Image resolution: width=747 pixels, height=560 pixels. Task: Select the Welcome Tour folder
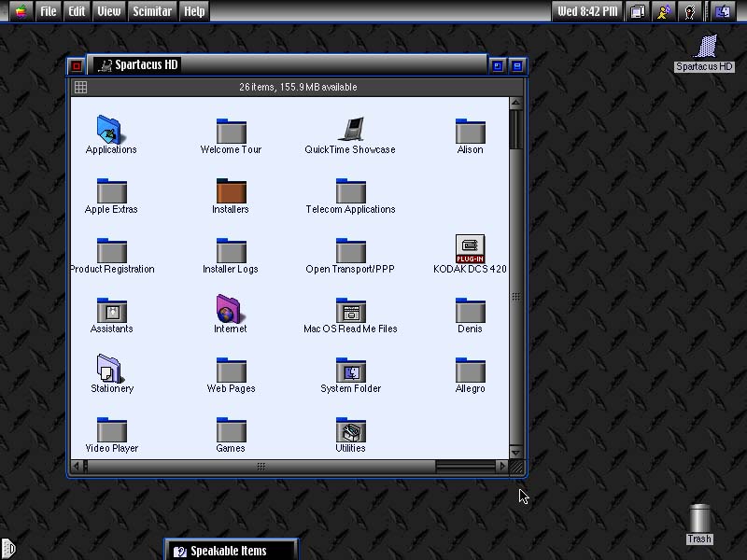point(231,131)
